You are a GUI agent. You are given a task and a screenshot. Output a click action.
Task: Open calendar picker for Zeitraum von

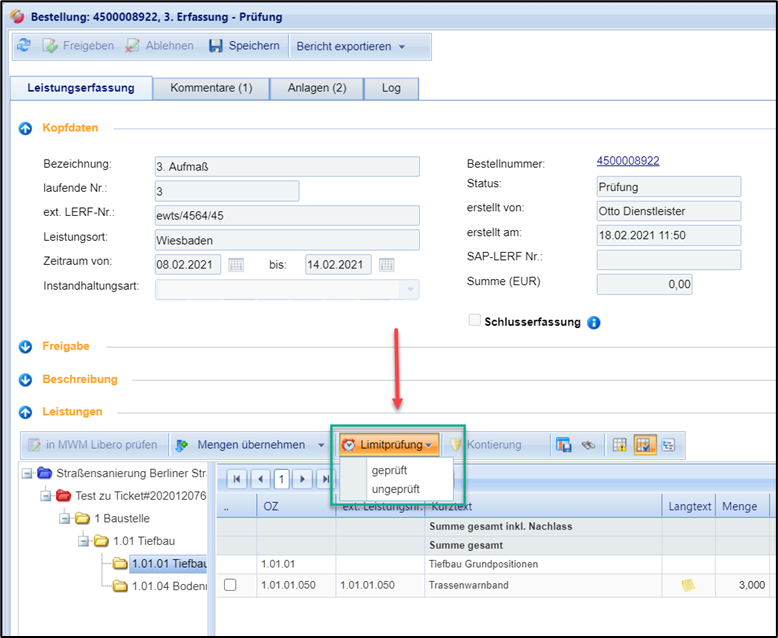point(236,265)
